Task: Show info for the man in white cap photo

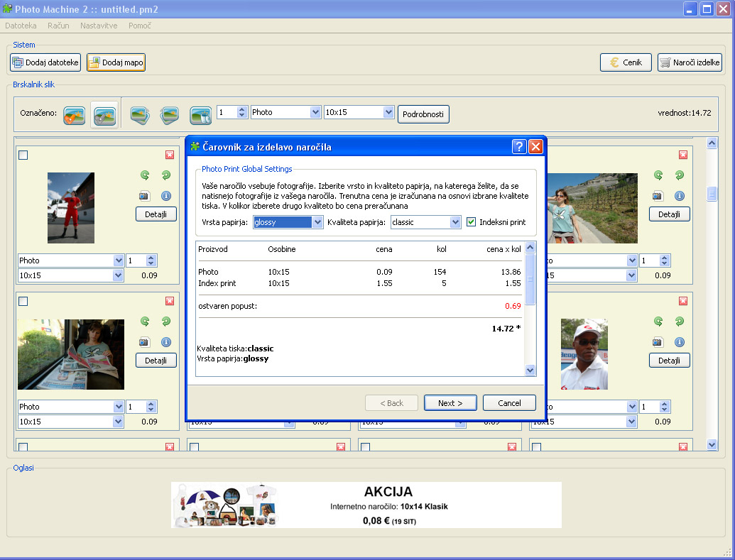Action: [x=679, y=342]
